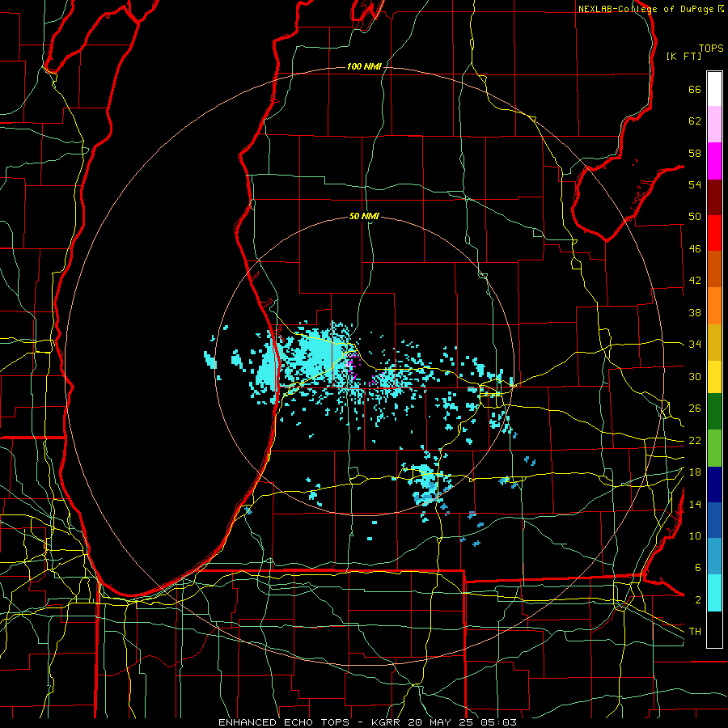Pick the orange 42 kft legend swatch
The width and height of the screenshot is (728, 728).
[714, 306]
